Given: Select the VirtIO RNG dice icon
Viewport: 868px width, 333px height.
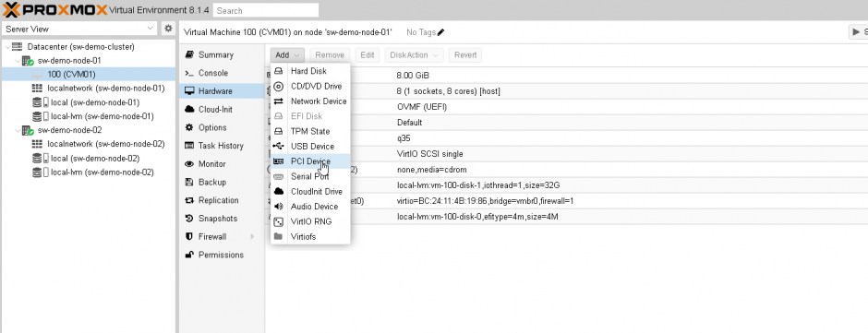Looking at the screenshot, I should click(279, 221).
